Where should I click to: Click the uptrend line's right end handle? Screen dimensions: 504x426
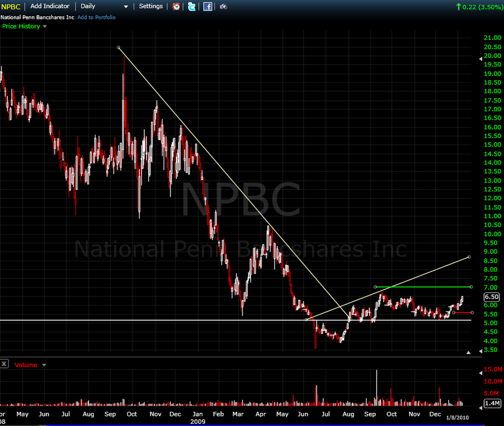coord(469,257)
